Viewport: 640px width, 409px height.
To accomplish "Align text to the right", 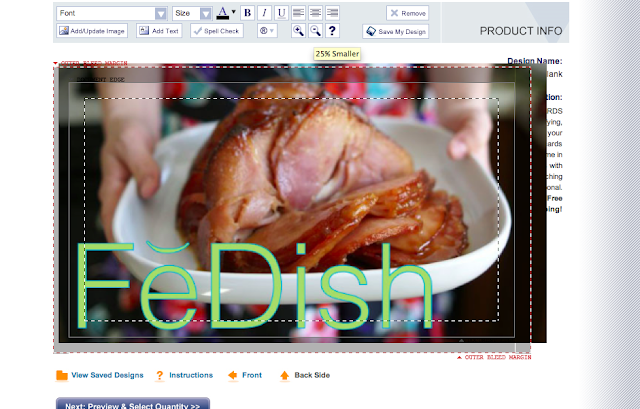I will point(332,13).
